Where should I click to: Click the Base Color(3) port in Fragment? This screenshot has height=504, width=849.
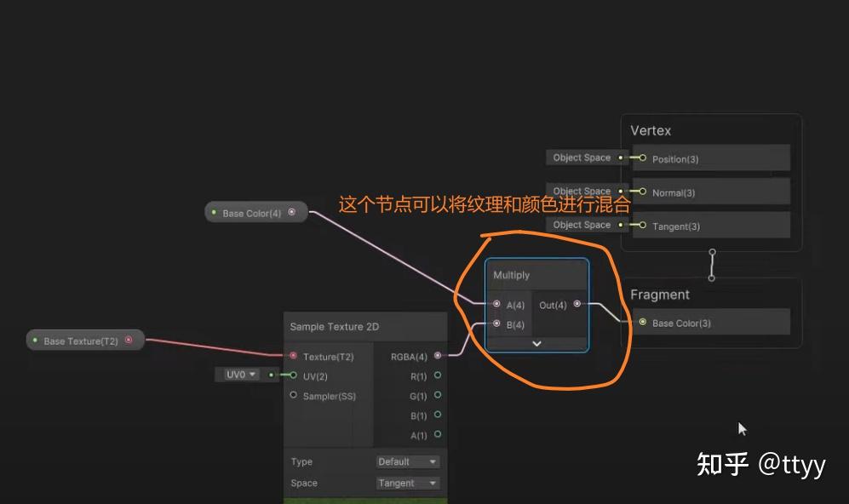click(x=643, y=323)
